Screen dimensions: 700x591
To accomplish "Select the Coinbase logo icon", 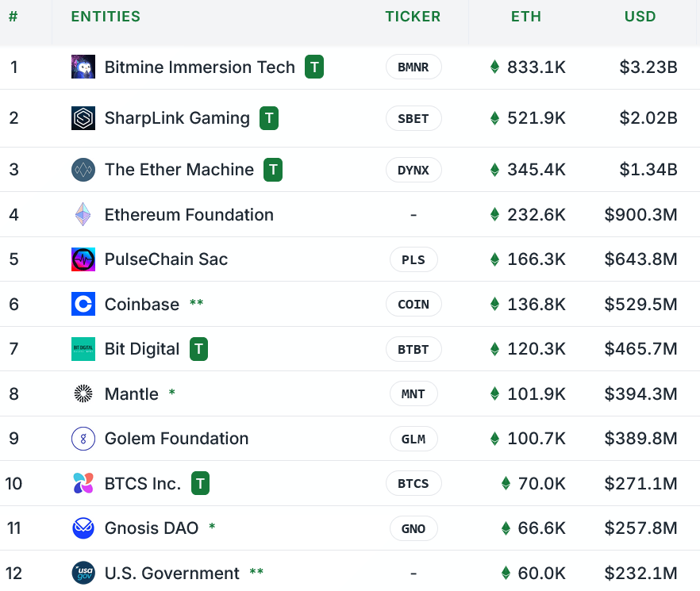I will click(x=83, y=304).
